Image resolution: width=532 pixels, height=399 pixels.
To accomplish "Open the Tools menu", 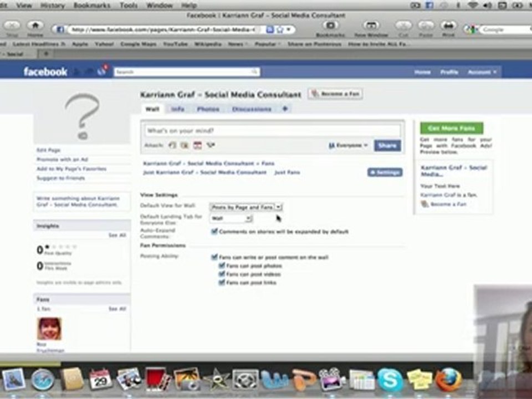I will coord(128,5).
